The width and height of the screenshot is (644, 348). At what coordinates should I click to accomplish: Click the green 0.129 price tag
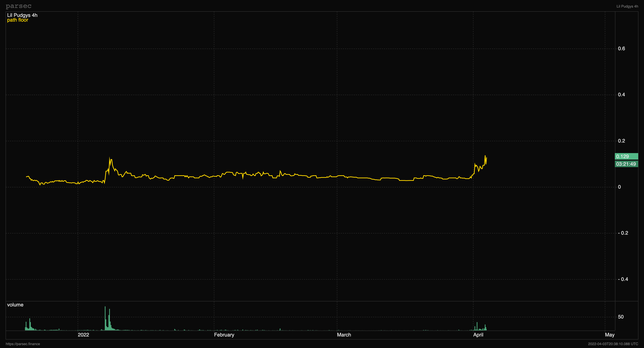point(626,156)
